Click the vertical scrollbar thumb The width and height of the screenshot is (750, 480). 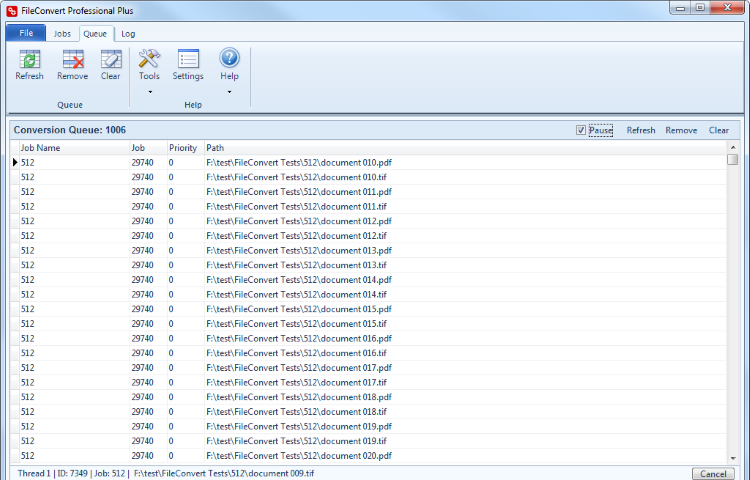point(733,159)
